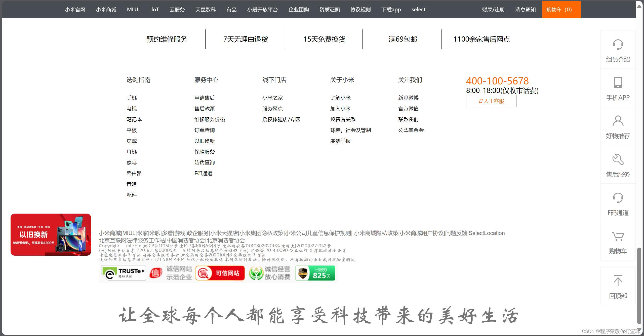Select 小米商城 in top navigation
Image resolution: width=644 pixels, height=336 pixels.
pyautogui.click(x=106, y=10)
